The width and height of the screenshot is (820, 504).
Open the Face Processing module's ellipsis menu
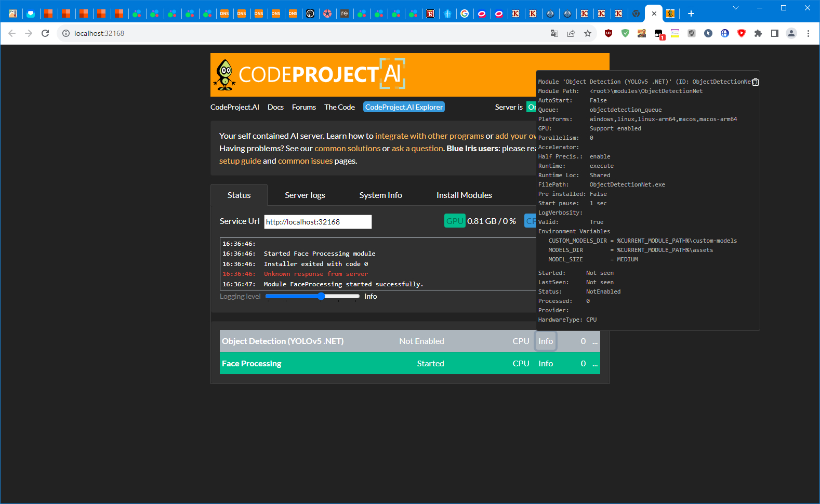595,364
